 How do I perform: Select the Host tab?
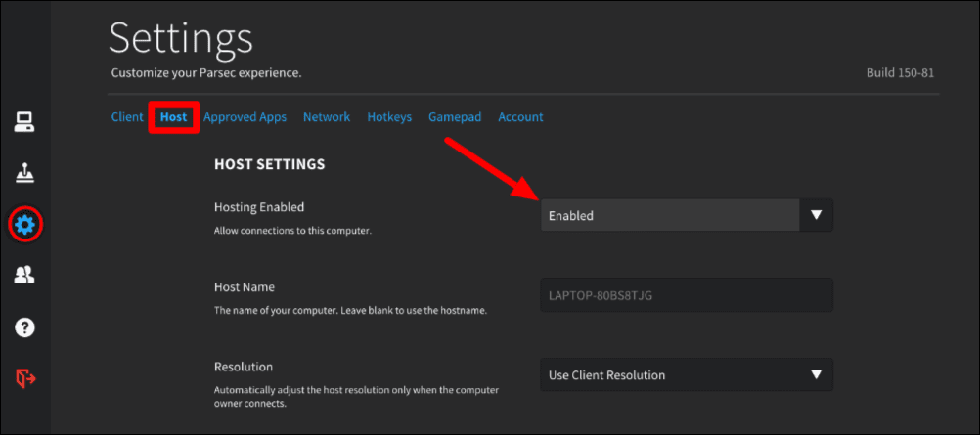click(173, 117)
